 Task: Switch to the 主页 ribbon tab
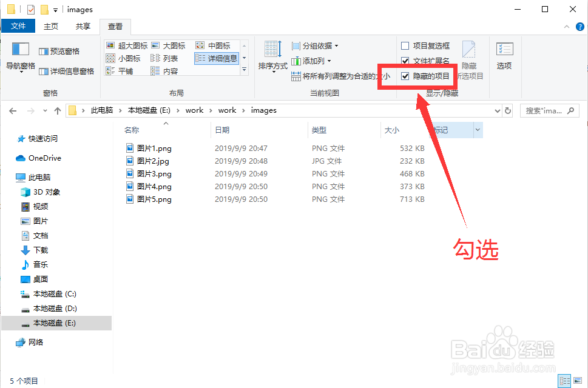51,26
